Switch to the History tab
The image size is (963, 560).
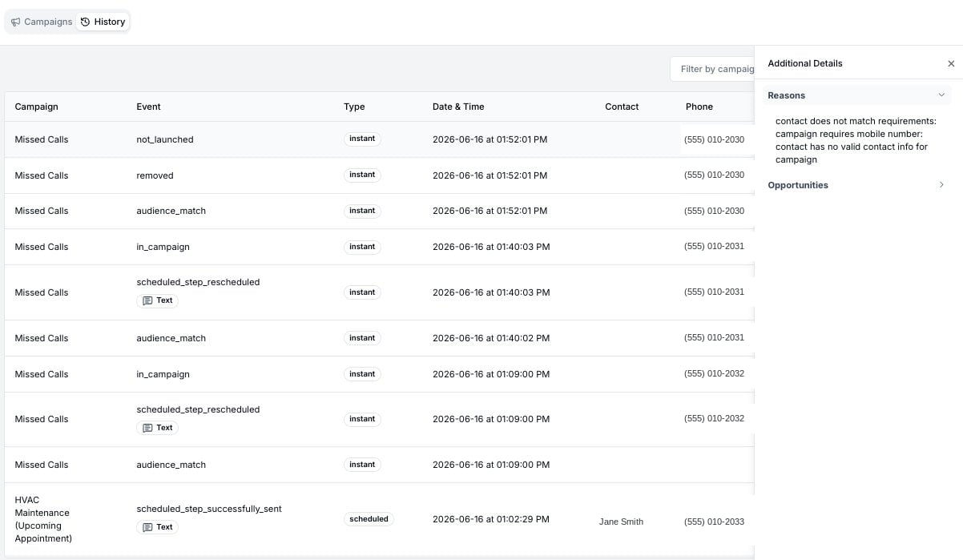pyautogui.click(x=103, y=22)
